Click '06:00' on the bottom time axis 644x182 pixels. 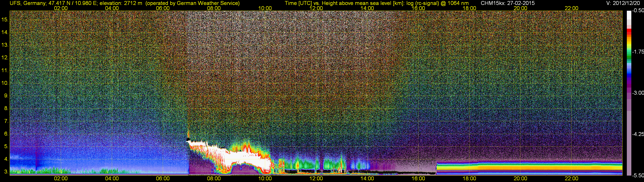click(x=163, y=179)
